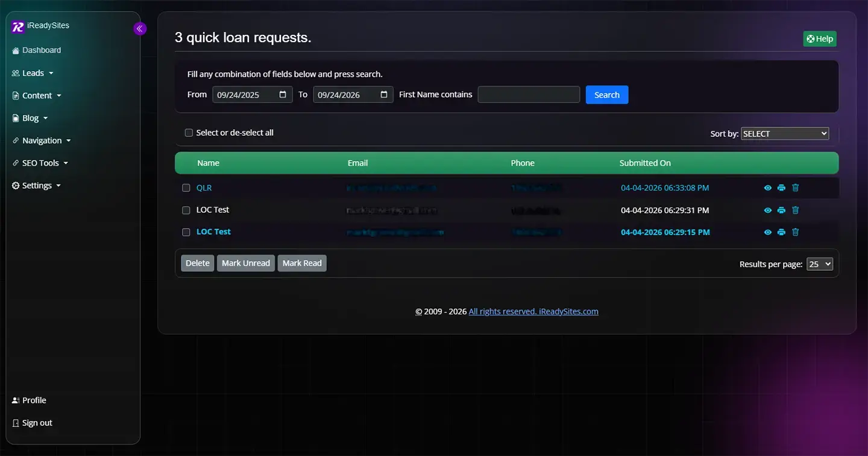Print the QLR loan request
The image size is (868, 456).
[781, 188]
